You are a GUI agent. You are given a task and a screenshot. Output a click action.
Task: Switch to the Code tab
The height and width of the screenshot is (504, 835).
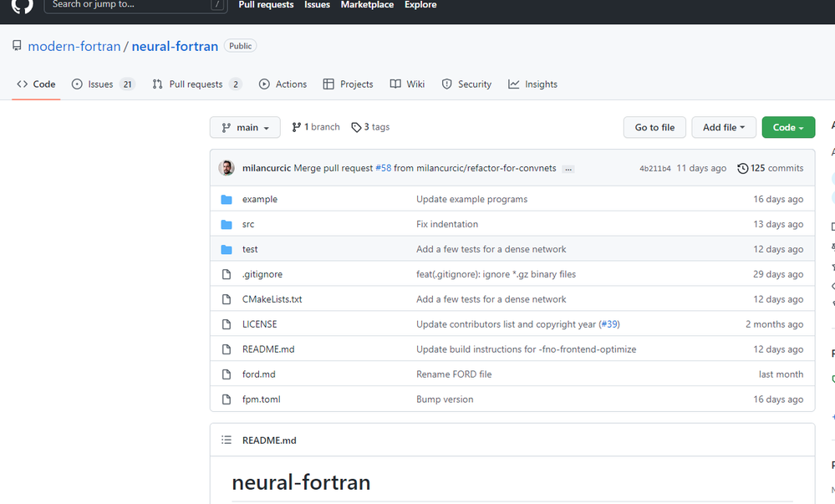pyautogui.click(x=36, y=84)
